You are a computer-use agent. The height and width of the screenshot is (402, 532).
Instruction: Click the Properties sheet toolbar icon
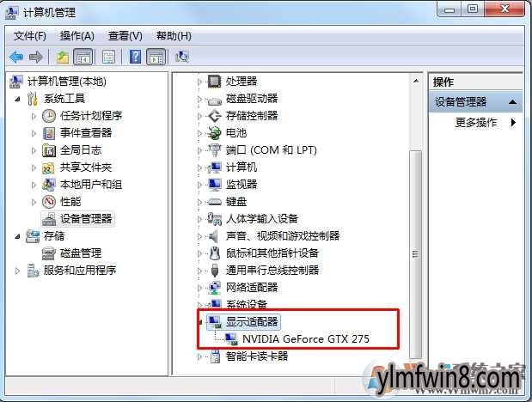[108, 57]
